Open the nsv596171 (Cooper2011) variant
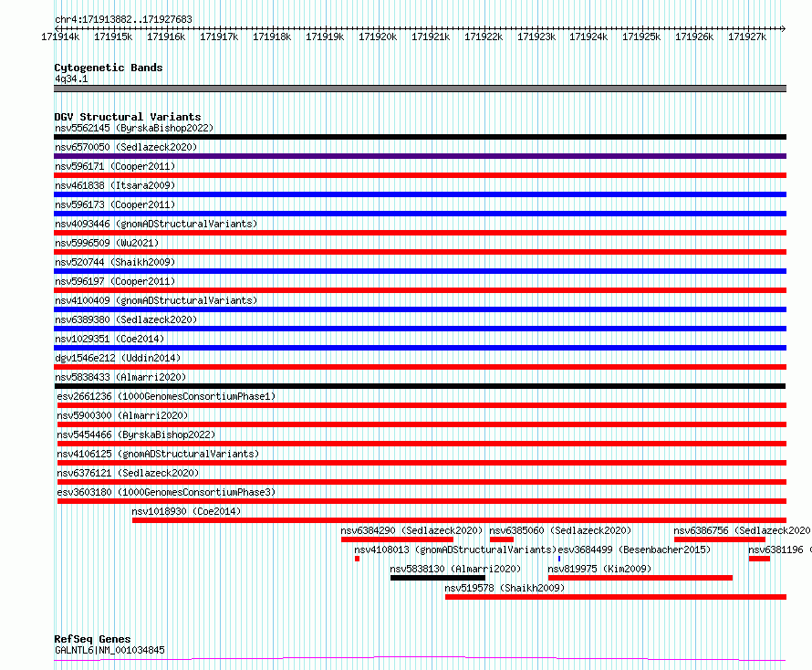 point(115,166)
